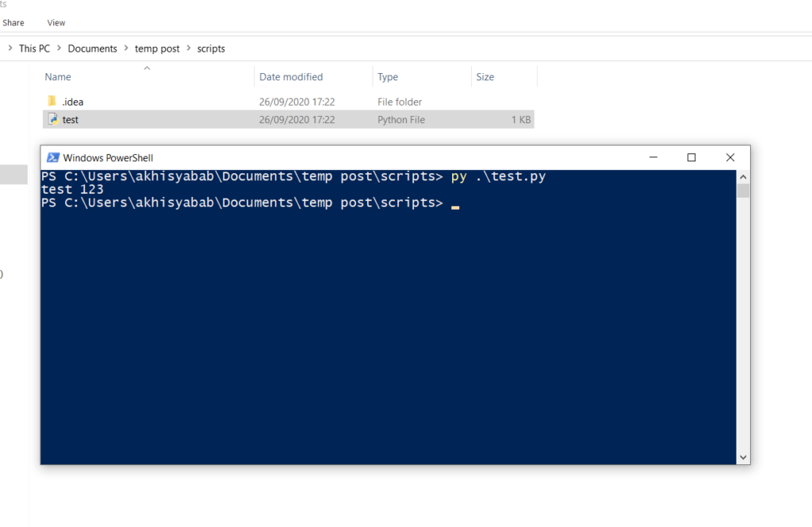Open the temp post breadcrumb link
812x527 pixels.
156,48
